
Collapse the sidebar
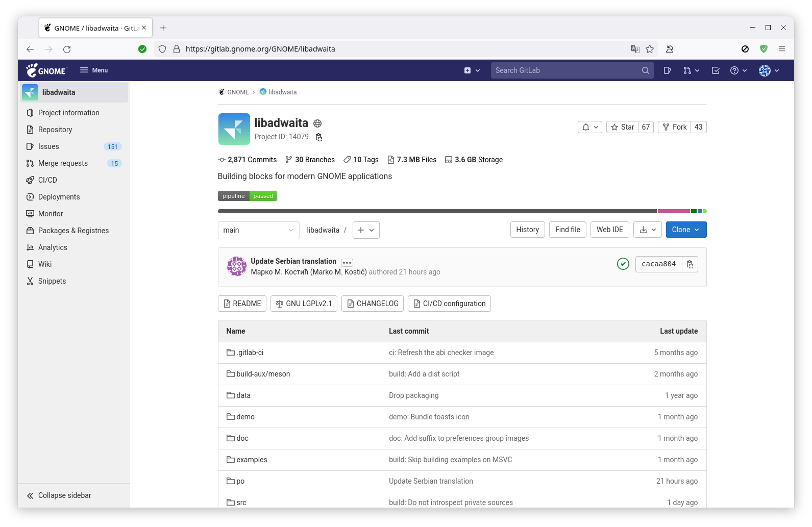(x=59, y=495)
